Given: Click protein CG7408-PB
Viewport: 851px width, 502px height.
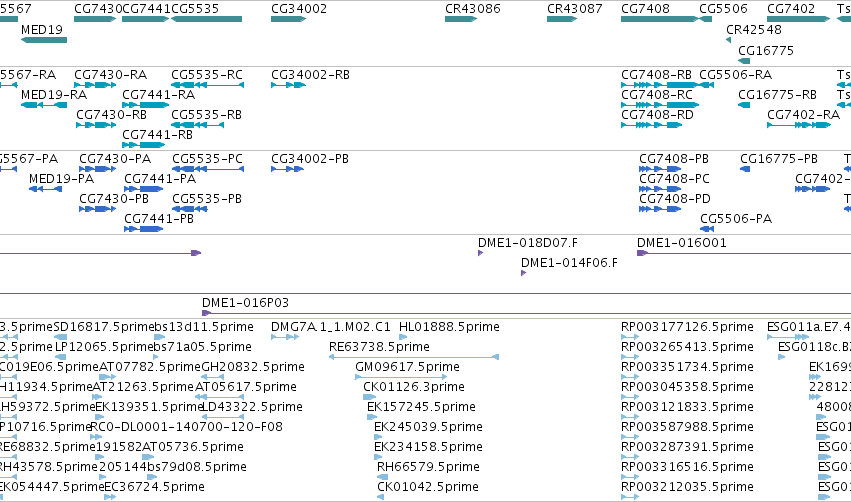Looking at the screenshot, I should click(660, 169).
